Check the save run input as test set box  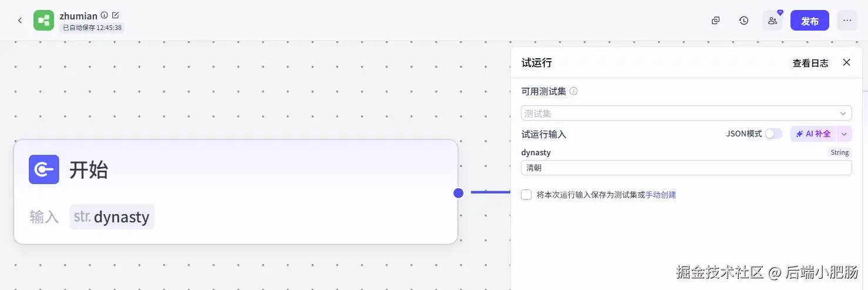(526, 195)
